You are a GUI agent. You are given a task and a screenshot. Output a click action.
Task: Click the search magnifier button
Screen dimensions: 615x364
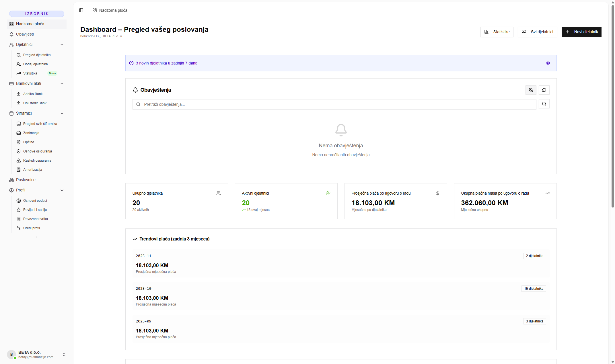[x=544, y=104]
